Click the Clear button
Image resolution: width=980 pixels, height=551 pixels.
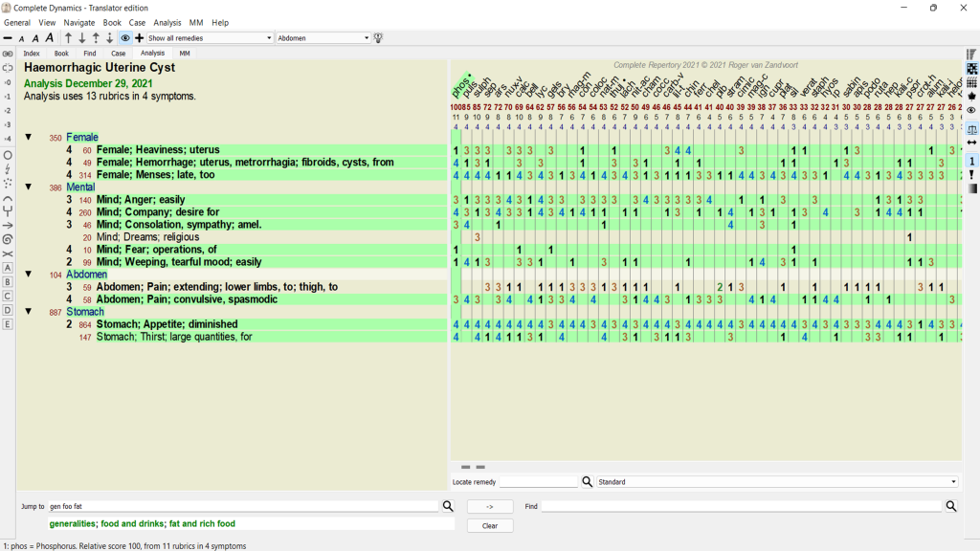coord(490,526)
